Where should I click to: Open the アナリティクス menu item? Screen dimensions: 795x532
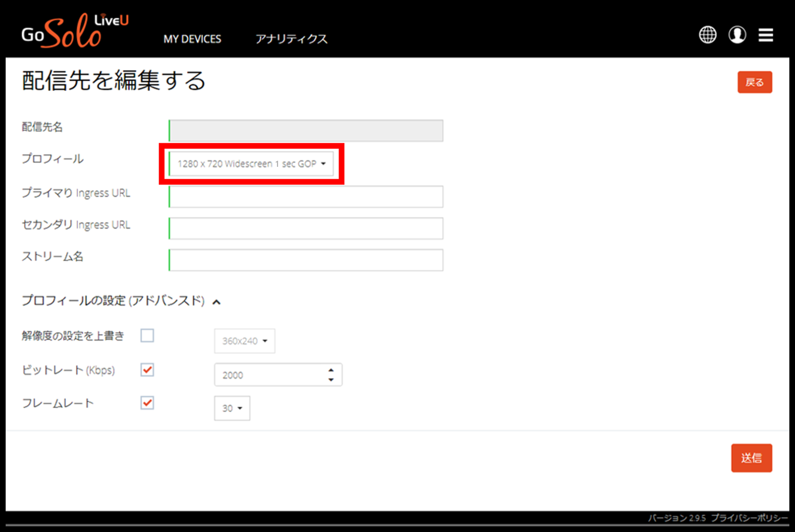coord(291,39)
